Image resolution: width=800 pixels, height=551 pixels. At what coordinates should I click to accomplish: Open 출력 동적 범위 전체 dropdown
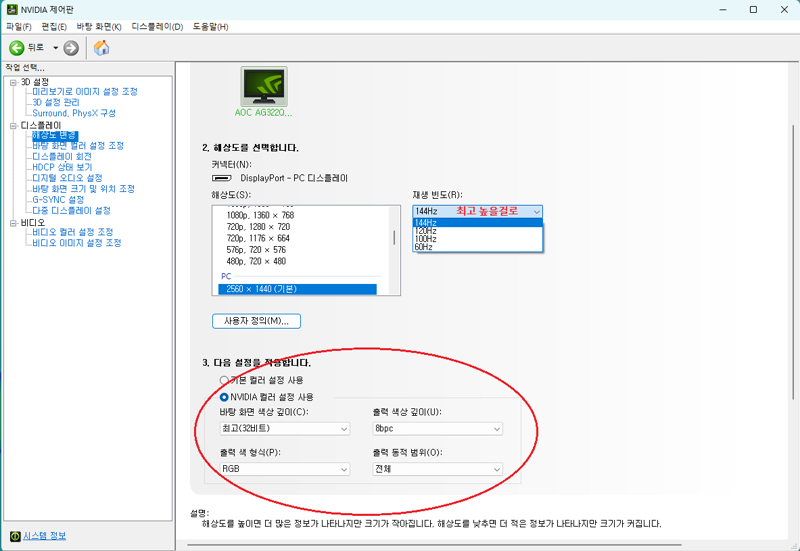point(438,469)
